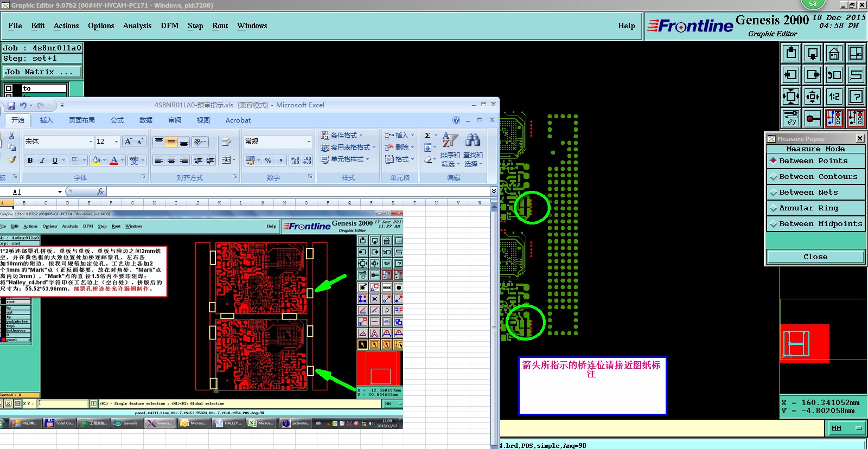
Task: Click the red font color swatch in Excel
Action: 114,161
